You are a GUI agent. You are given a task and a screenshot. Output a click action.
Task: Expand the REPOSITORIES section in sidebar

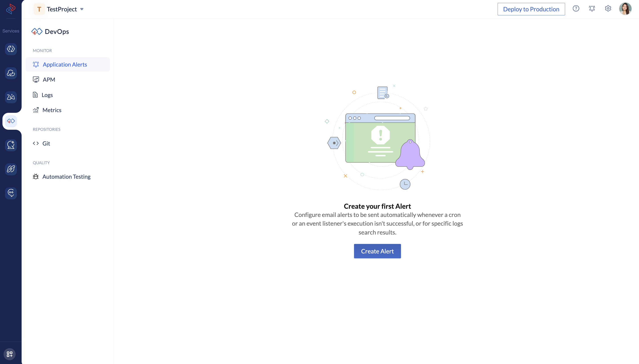[47, 129]
